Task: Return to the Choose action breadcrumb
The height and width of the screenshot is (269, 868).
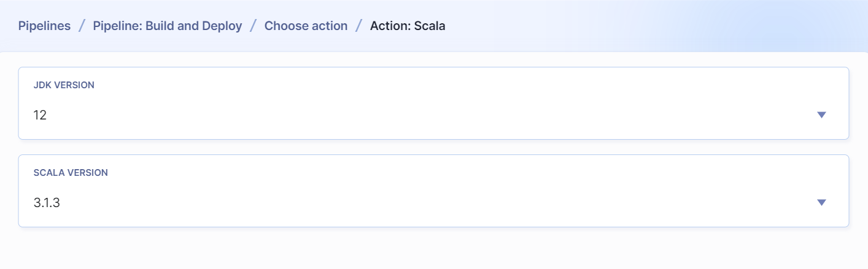Action: tap(306, 26)
